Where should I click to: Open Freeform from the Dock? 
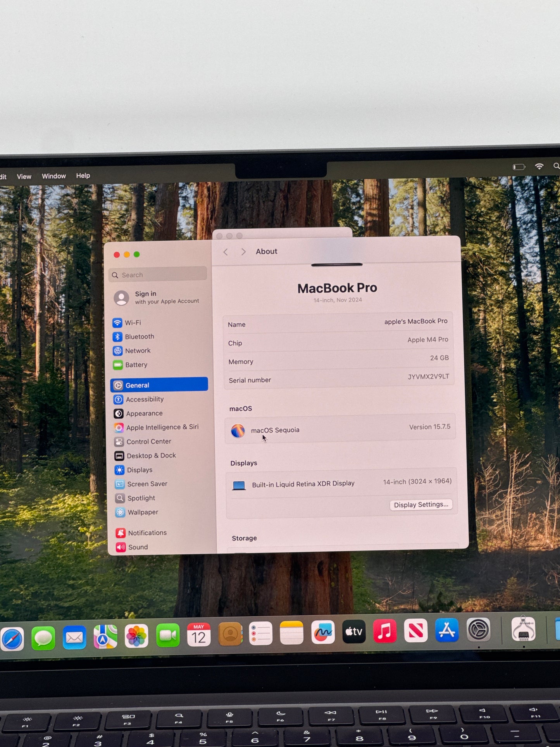(x=323, y=632)
